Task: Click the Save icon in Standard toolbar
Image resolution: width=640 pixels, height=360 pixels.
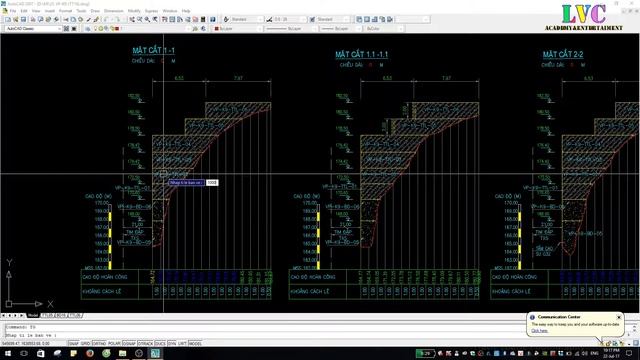Action: coord(23,19)
